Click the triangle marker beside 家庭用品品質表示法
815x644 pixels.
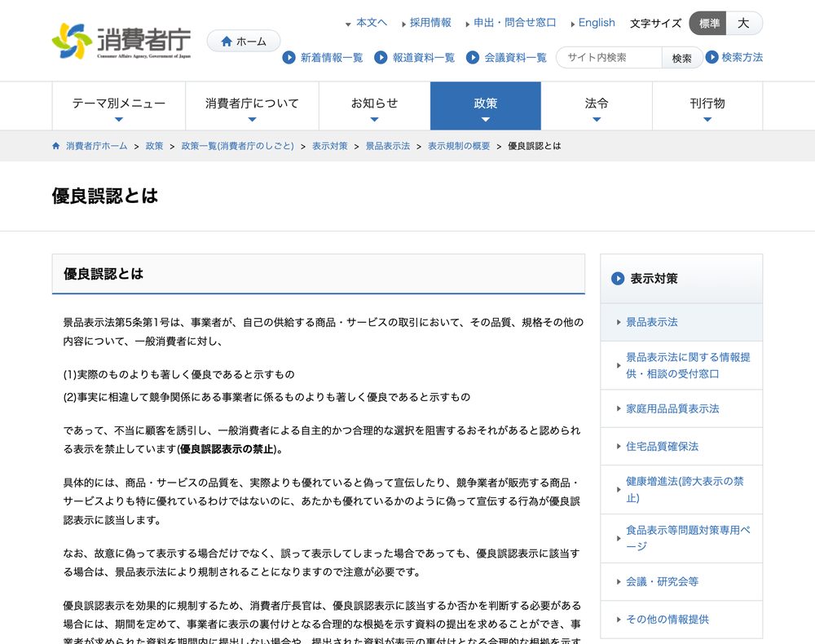tap(619, 408)
